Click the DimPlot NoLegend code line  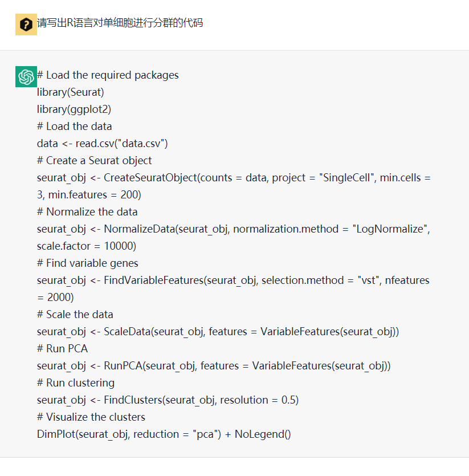[x=164, y=434]
